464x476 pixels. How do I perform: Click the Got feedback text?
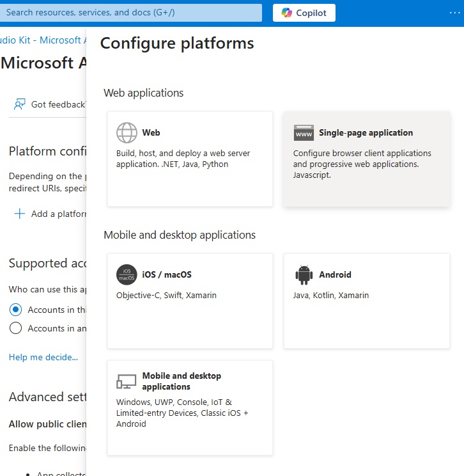point(58,104)
